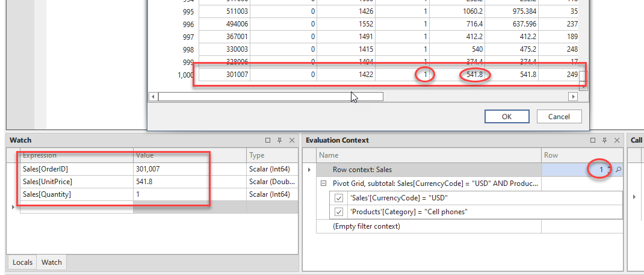This screenshot has height=275, width=644.
Task: Click 'Sales'[CurrencyCode] = "USD" text
Action: coord(398,198)
